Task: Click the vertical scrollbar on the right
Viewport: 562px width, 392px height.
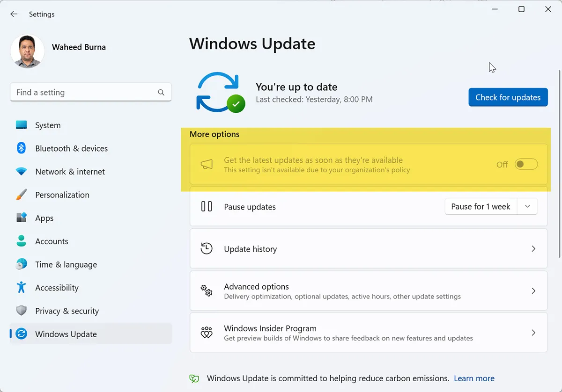Action: (559, 164)
